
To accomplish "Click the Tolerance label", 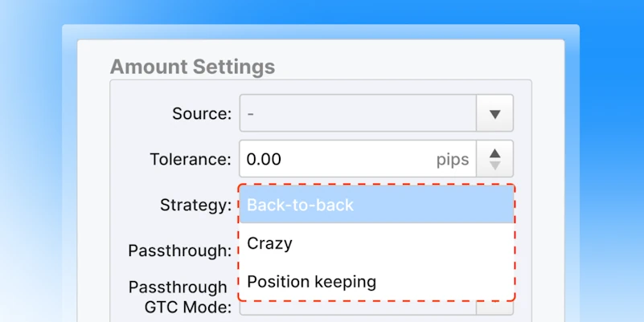I will 191,159.
